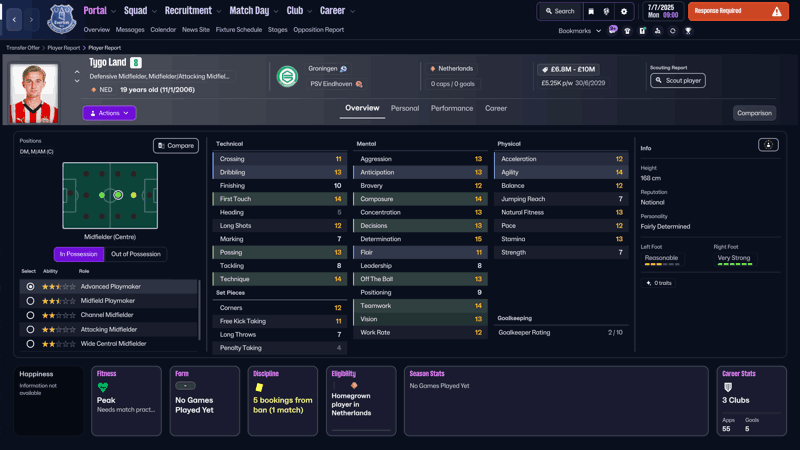Click the central midfield dot on pitch
Screen dimensions: 800x450
pos(118,195)
